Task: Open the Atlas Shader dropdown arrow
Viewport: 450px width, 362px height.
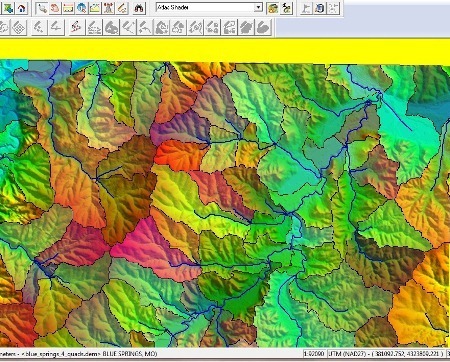Action: [258, 7]
